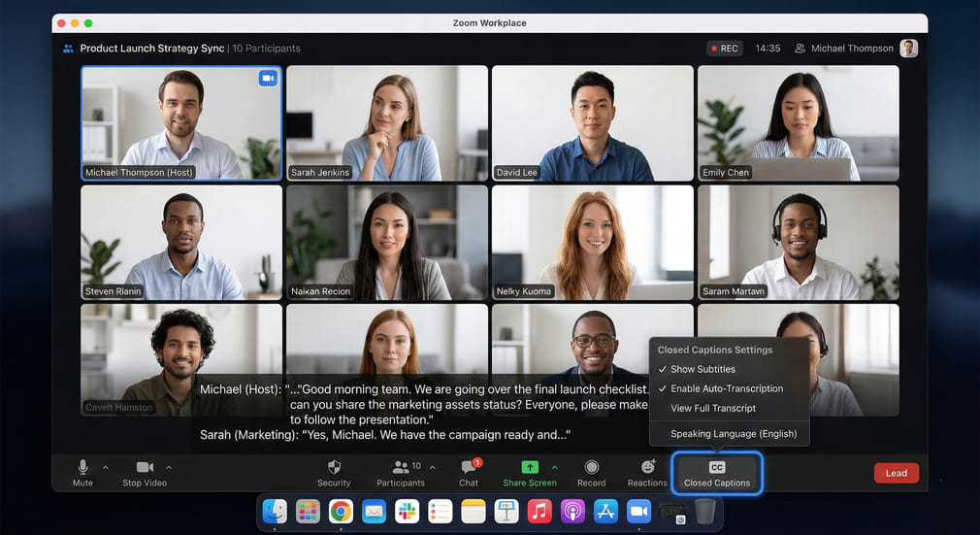Click the minimized window thumbnail in the dock
Image resolution: width=980 pixels, height=535 pixels.
coord(671,512)
